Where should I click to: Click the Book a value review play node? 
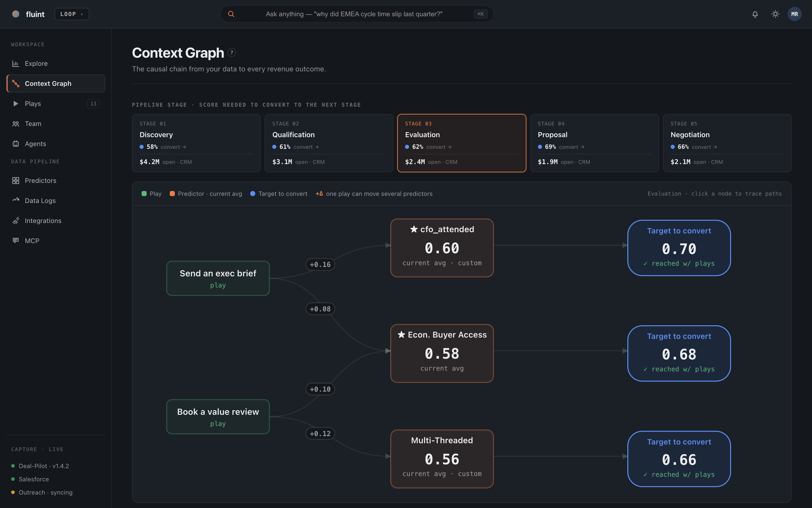click(x=218, y=417)
